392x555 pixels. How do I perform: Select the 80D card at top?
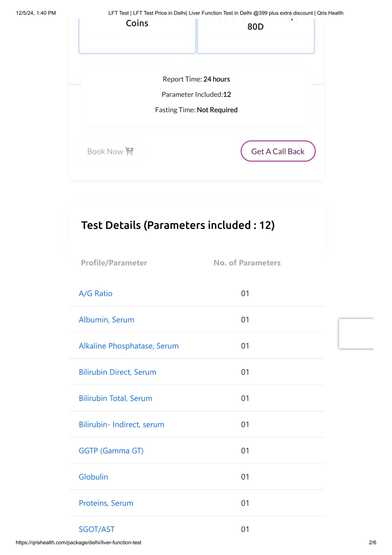(x=256, y=35)
